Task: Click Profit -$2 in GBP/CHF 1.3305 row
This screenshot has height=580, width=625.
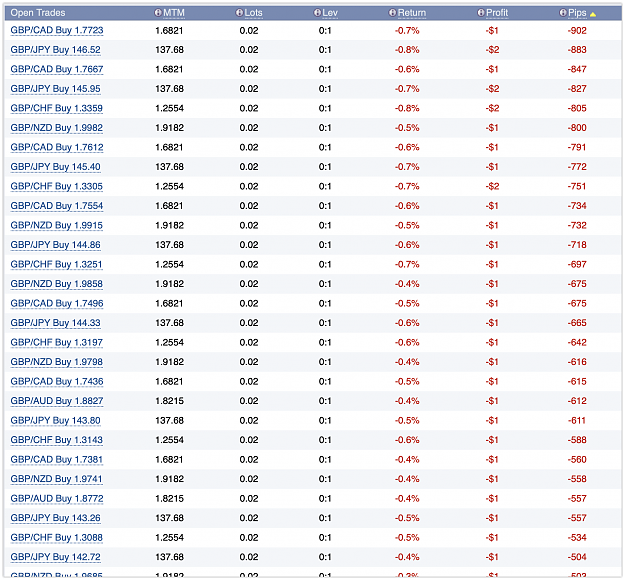Action: click(492, 187)
